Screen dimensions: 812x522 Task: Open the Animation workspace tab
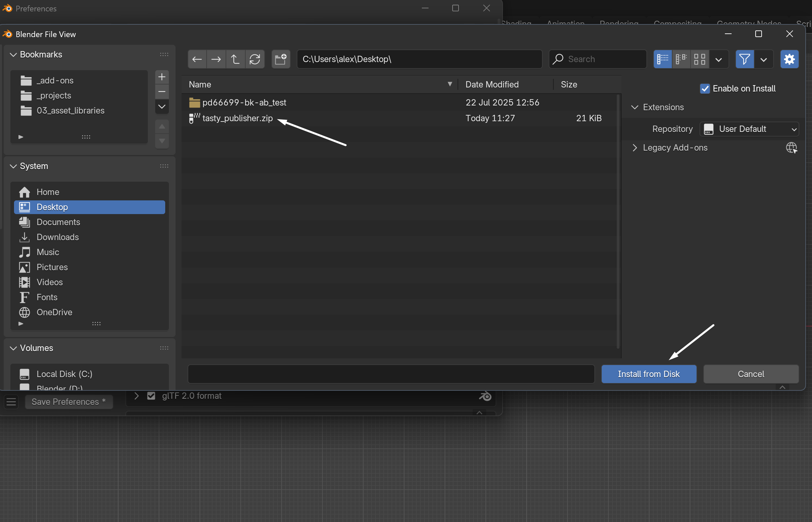565,24
